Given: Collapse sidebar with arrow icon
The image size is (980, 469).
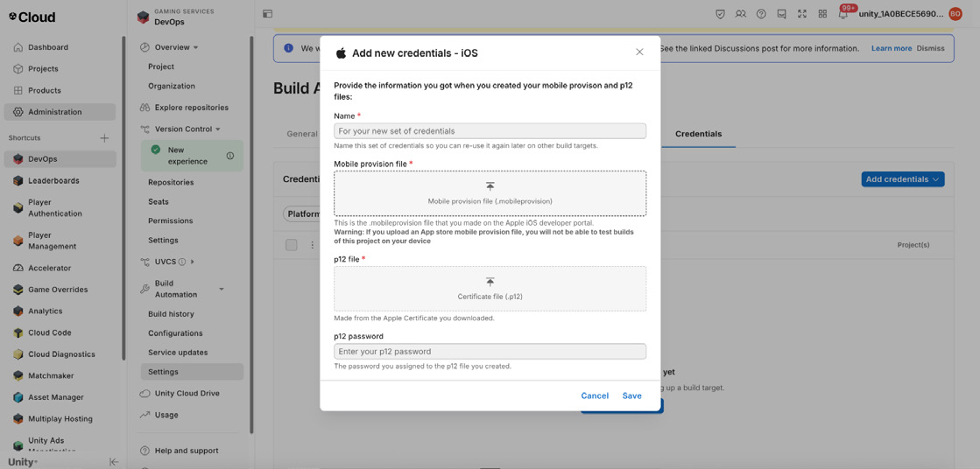Looking at the screenshot, I should 114,462.
